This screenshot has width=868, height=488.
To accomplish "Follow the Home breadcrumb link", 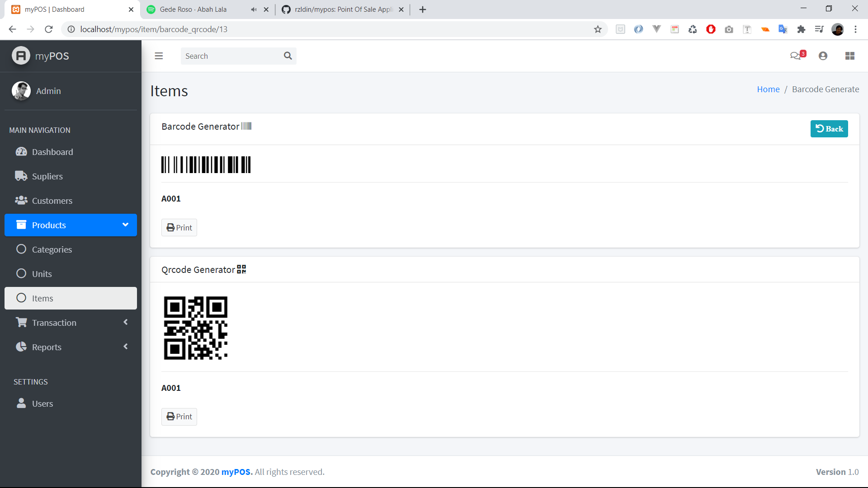I will pyautogui.click(x=768, y=89).
